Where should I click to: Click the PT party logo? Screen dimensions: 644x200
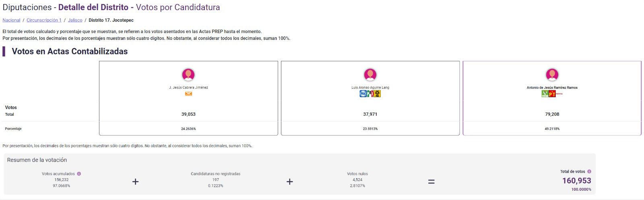click(x=552, y=94)
